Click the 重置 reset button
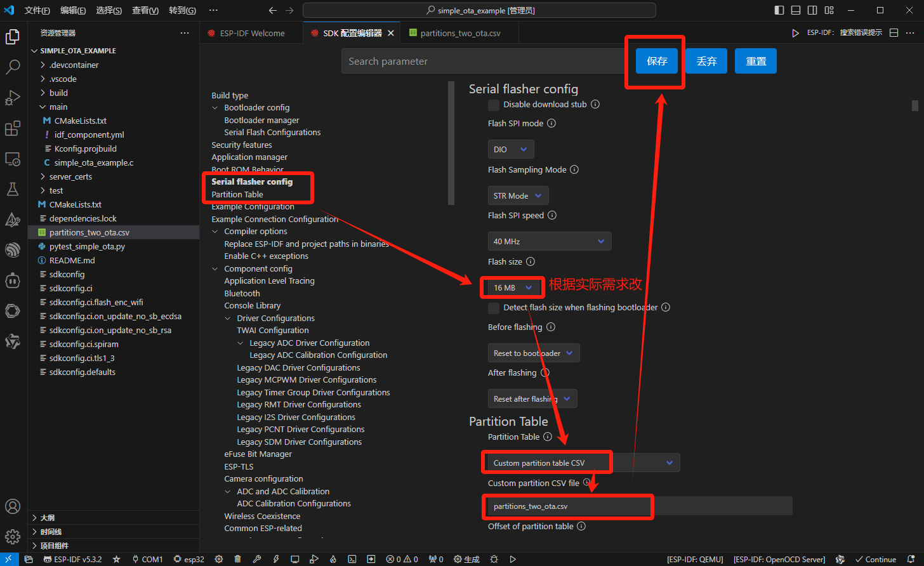Screen dimensions: 924x566 (x=756, y=61)
